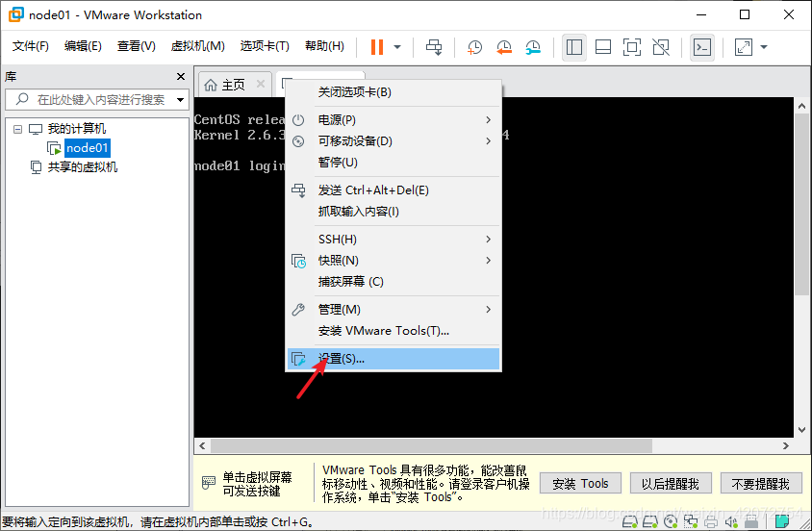This screenshot has width=812, height=531.
Task: Open the 查看(V) menu
Action: click(137, 46)
